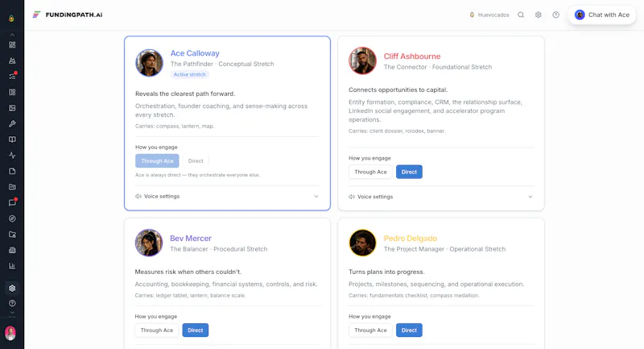
Task: Open the top bar settings gear icon
Action: [x=538, y=15]
